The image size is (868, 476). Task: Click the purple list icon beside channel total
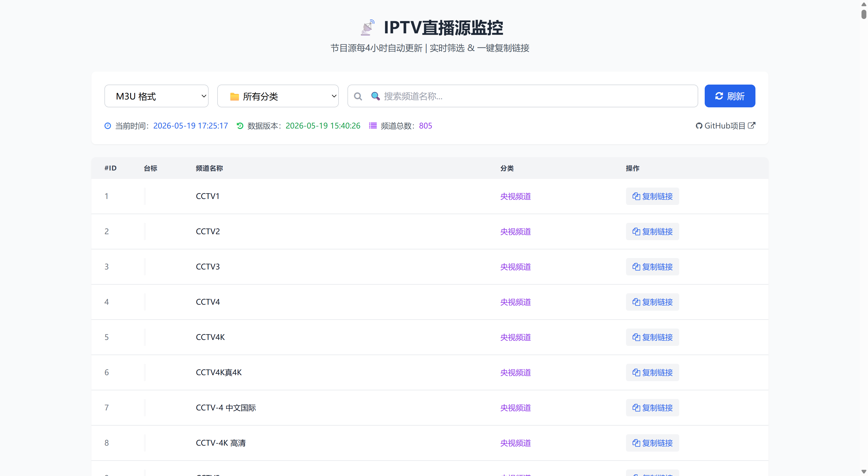(x=373, y=126)
